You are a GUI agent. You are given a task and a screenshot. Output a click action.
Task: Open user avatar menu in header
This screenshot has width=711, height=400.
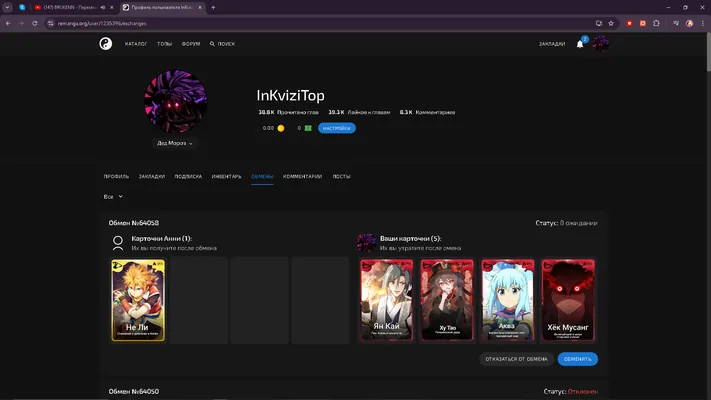(x=600, y=44)
